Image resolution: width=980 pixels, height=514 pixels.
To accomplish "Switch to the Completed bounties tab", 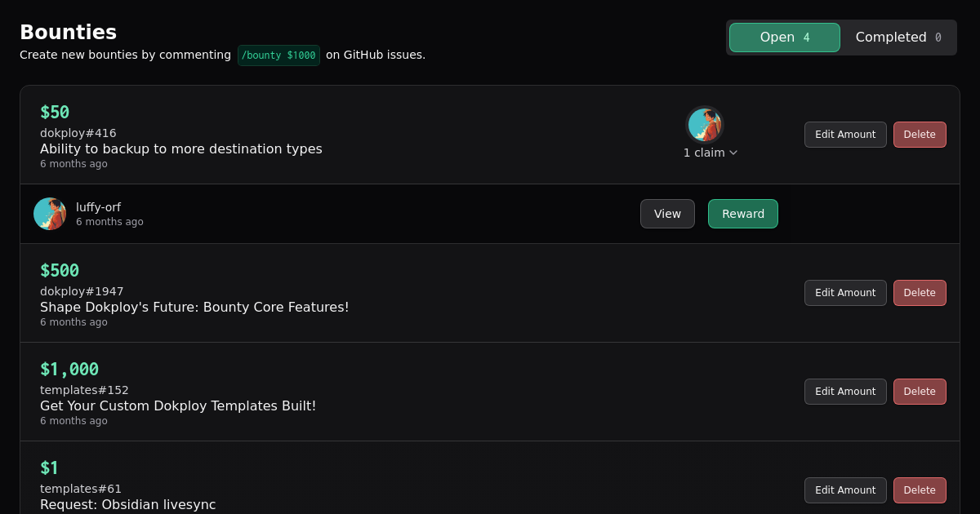I will (x=898, y=38).
